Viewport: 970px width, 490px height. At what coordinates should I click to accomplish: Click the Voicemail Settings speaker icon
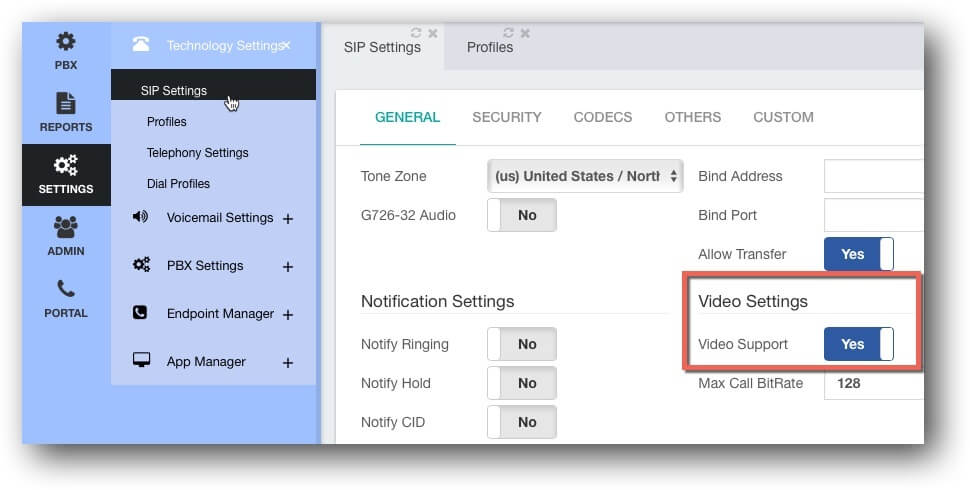click(x=140, y=217)
